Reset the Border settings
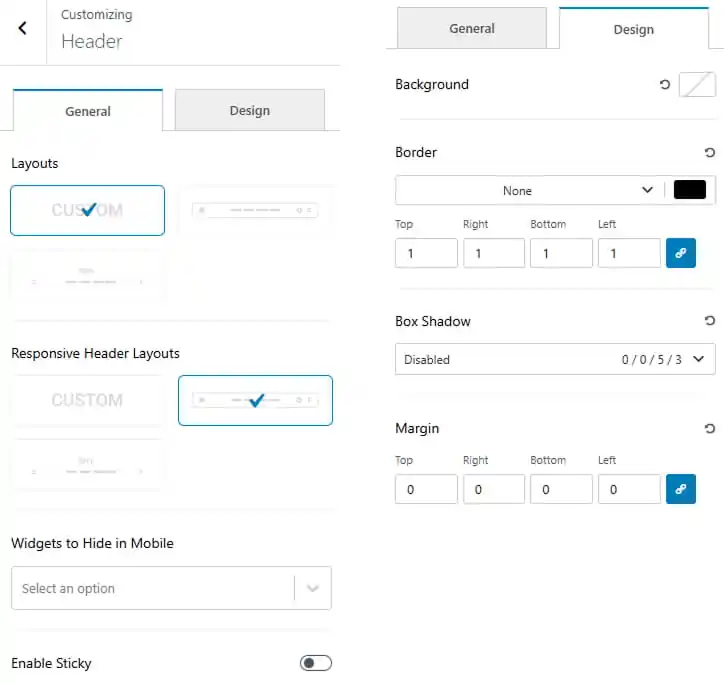 (710, 152)
